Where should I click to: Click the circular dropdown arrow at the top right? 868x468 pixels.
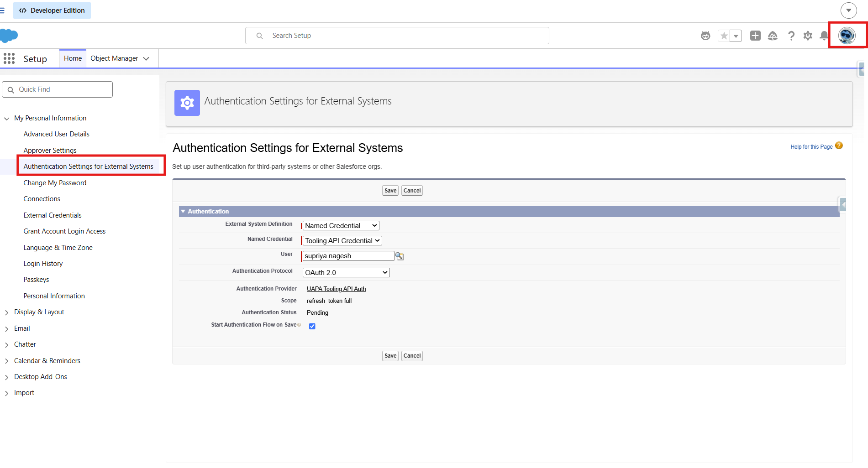click(848, 10)
